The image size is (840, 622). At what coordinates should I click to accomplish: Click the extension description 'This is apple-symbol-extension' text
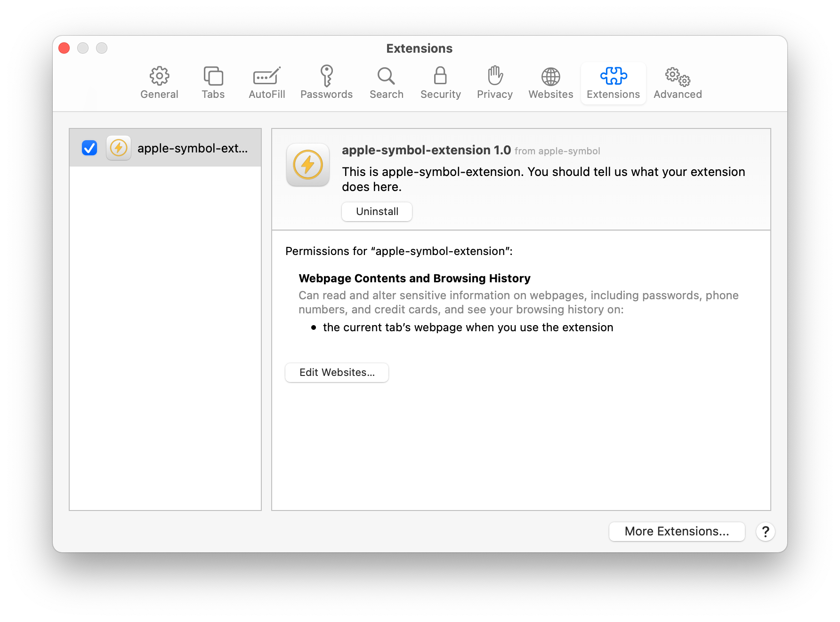(543, 179)
